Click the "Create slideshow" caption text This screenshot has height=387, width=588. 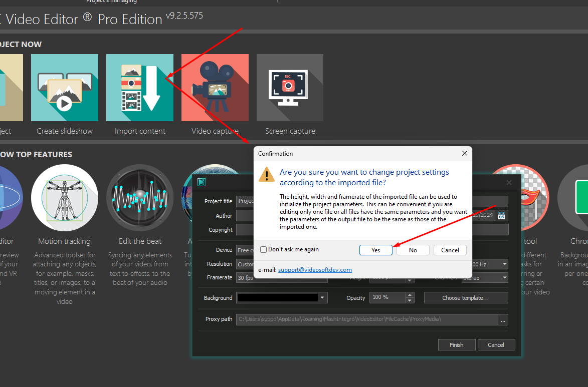coord(65,131)
